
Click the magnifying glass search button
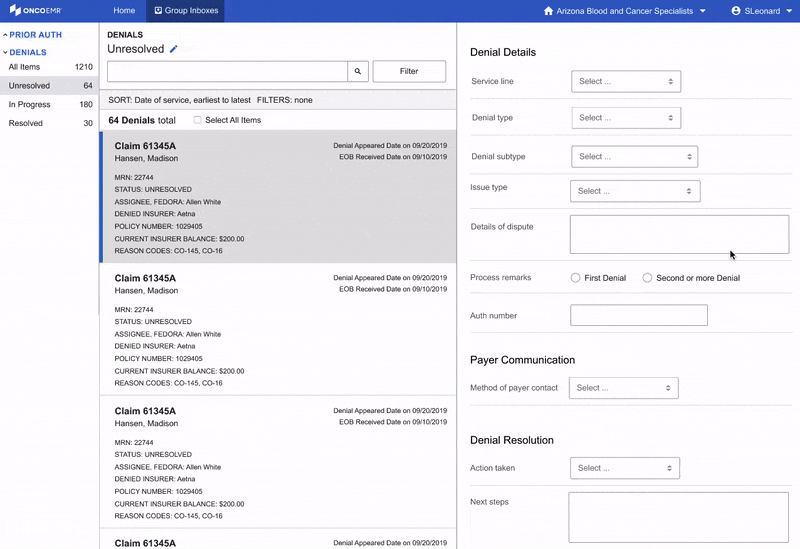[x=358, y=71]
